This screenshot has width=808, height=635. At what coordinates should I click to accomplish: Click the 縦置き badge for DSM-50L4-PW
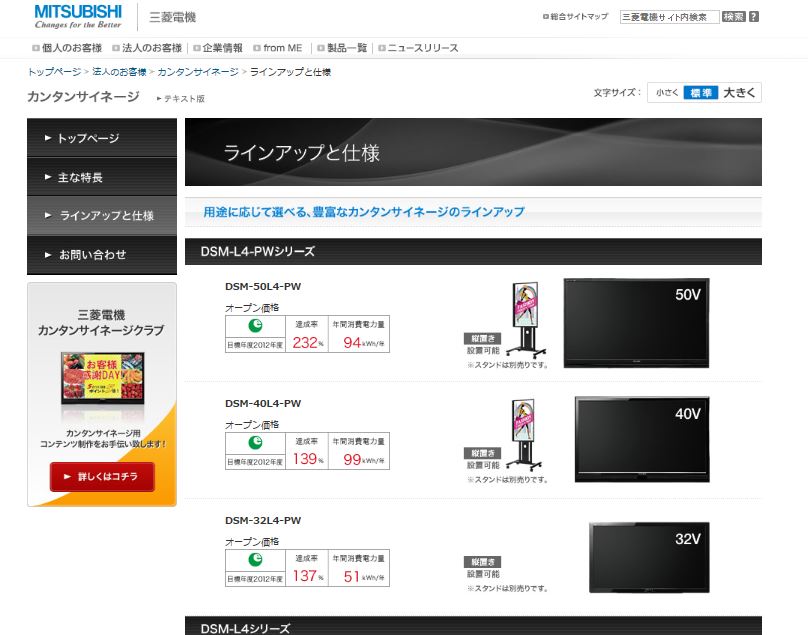point(482,339)
